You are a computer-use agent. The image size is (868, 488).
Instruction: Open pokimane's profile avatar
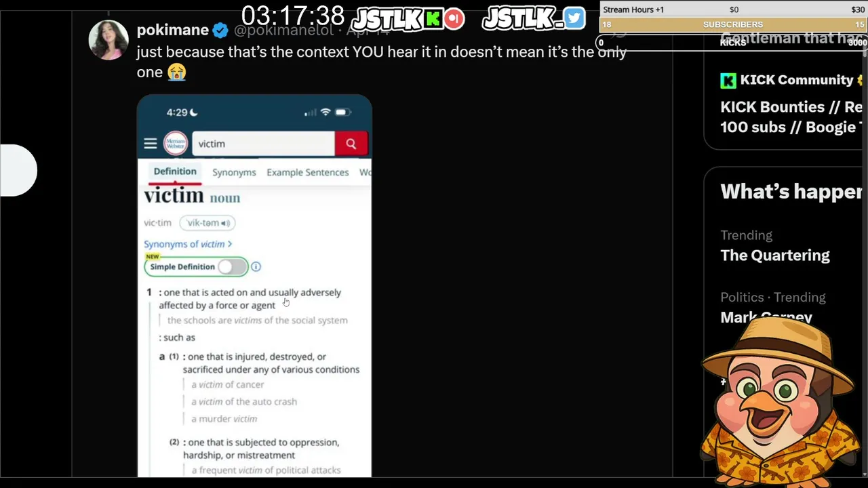pyautogui.click(x=108, y=40)
